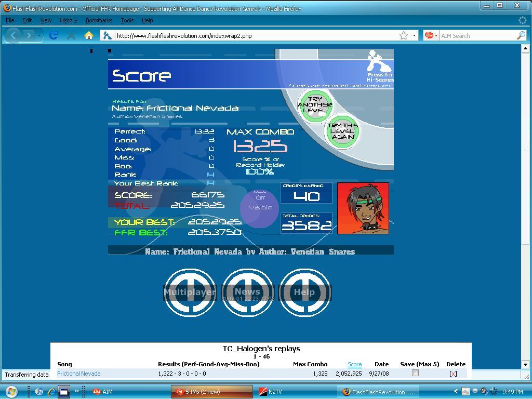Expand the quick launch overflow chevron
Screen dimensions: 532x399
(77, 391)
